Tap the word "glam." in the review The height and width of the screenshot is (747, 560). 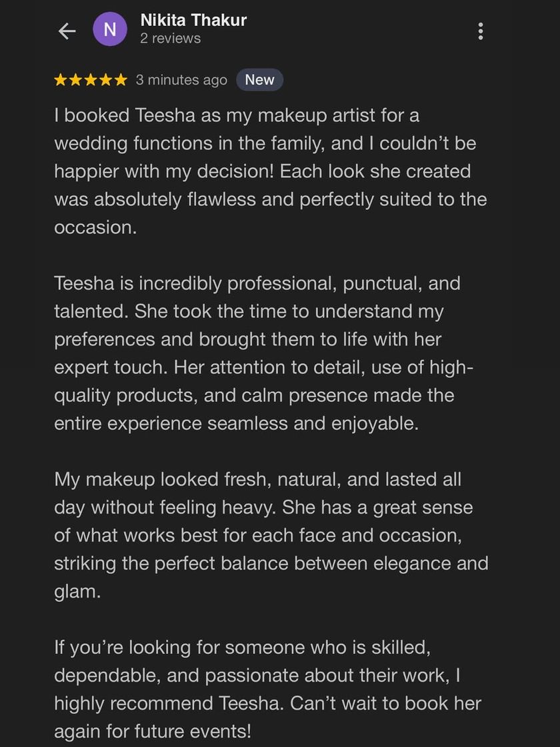coord(77,592)
